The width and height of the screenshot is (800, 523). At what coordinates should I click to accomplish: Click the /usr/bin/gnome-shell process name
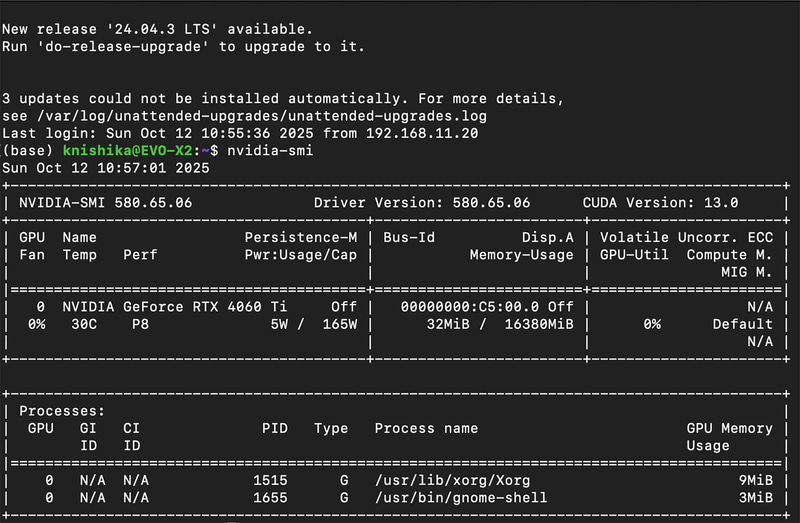(x=461, y=497)
